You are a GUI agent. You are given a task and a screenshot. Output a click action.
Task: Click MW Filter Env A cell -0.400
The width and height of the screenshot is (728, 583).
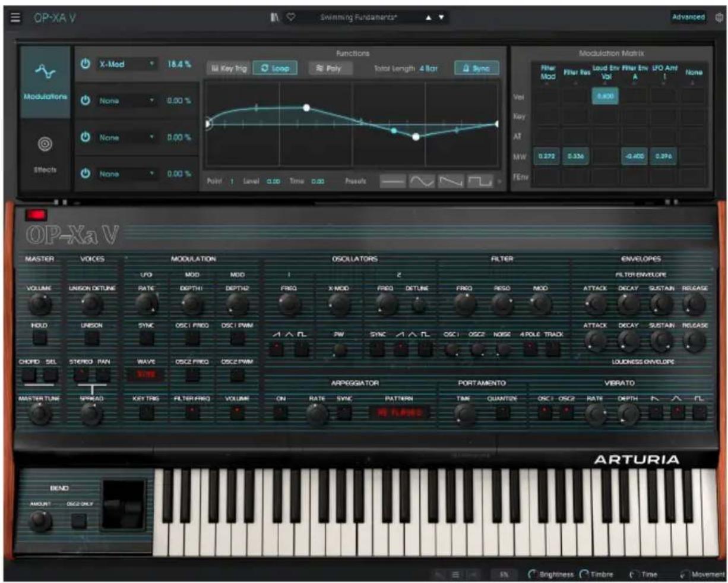pos(634,156)
